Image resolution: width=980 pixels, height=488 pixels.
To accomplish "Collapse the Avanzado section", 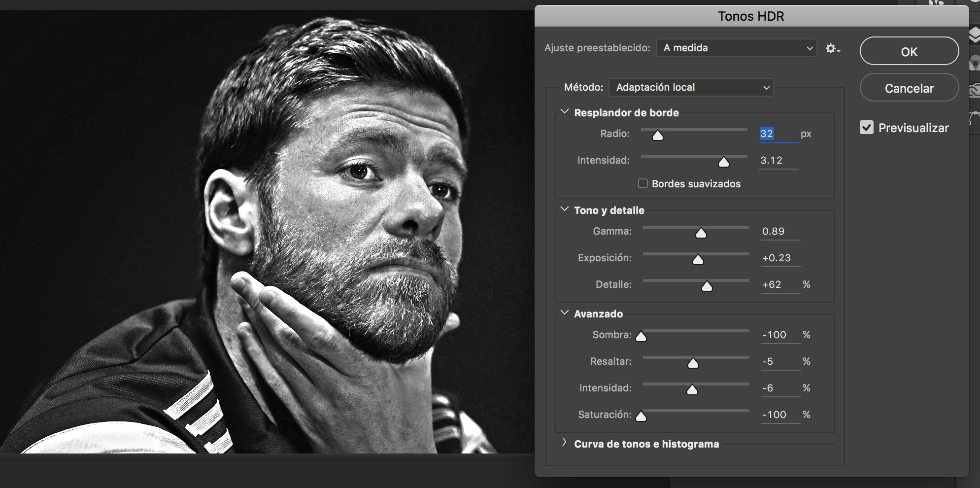I will tap(565, 313).
